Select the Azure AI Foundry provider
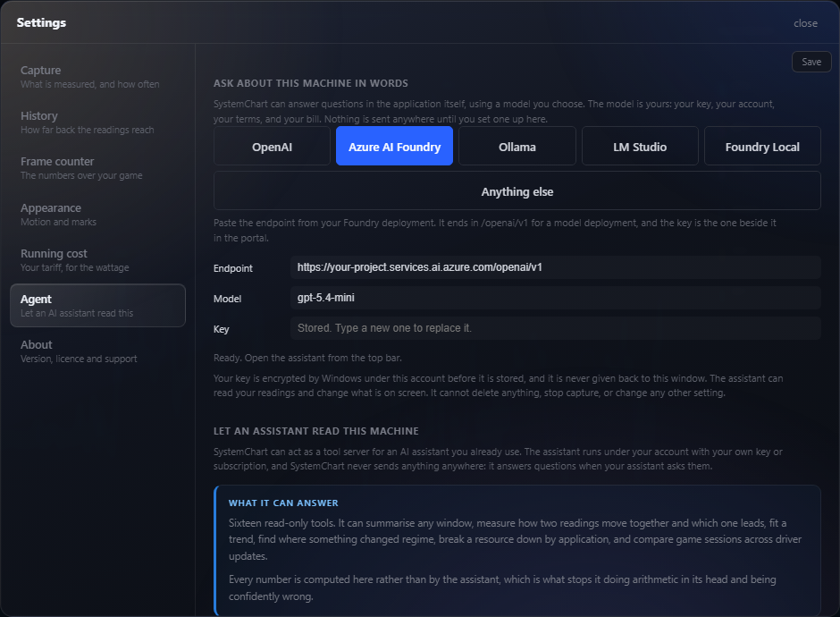Screen dimensions: 840x617 [x=394, y=146]
